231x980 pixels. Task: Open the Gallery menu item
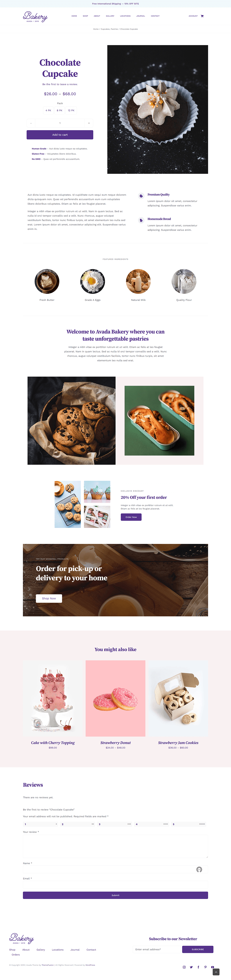coord(110,16)
